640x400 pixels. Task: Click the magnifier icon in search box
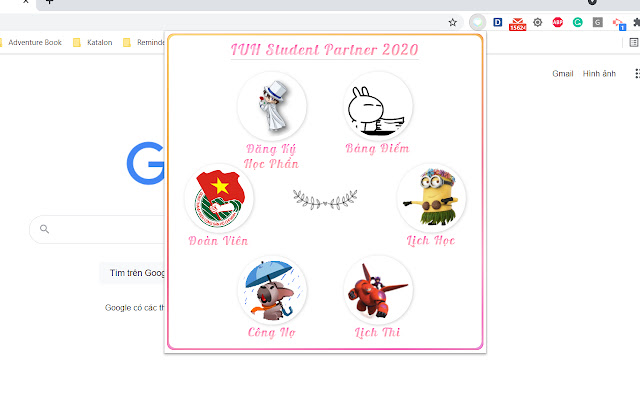(x=44, y=229)
